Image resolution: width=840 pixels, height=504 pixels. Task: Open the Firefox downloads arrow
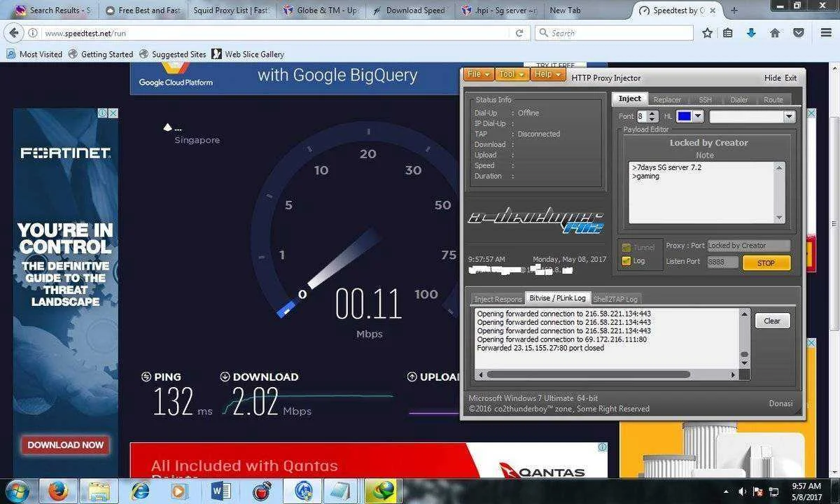click(751, 33)
